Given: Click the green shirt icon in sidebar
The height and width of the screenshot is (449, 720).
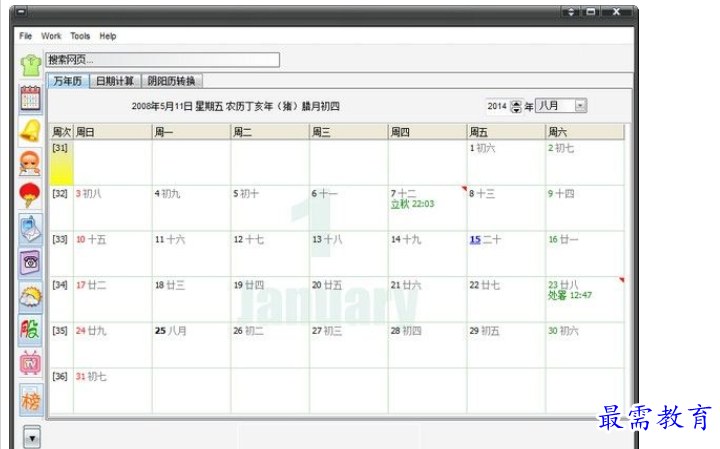Looking at the screenshot, I should pos(31,65).
